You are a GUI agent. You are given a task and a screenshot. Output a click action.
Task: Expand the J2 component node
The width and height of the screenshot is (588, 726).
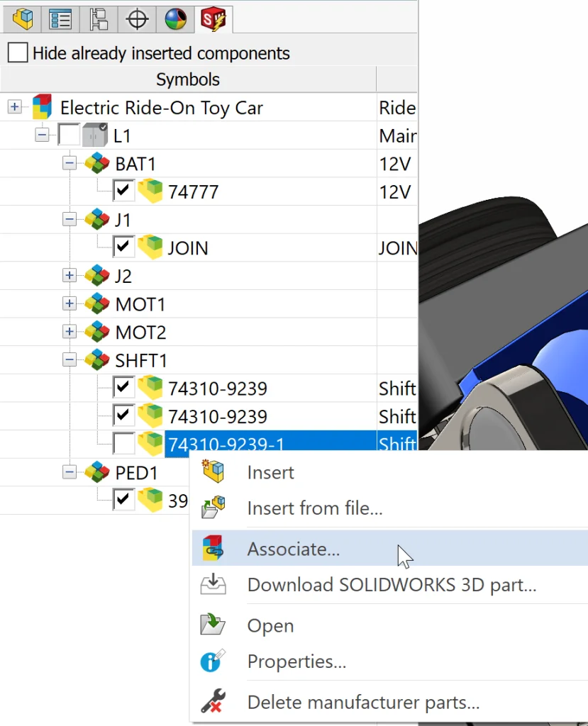click(70, 276)
